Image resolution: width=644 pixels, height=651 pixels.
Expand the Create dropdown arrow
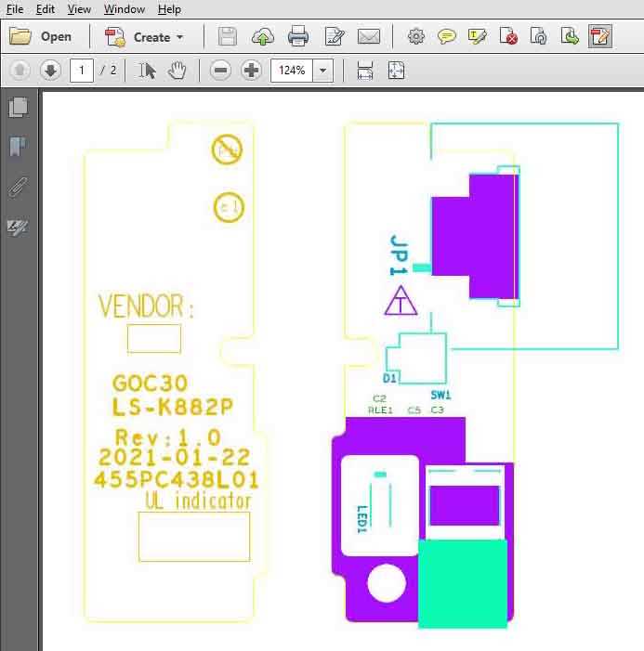180,37
